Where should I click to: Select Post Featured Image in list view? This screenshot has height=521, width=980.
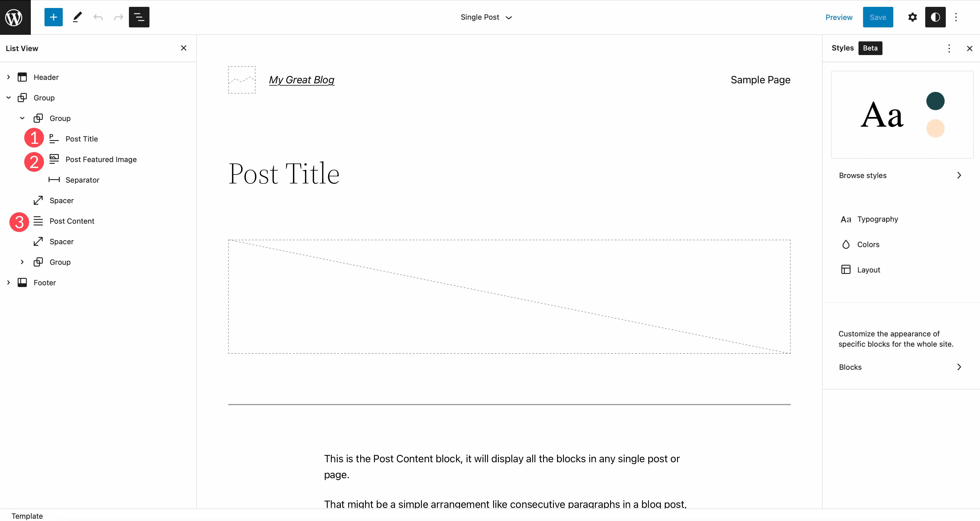100,159
